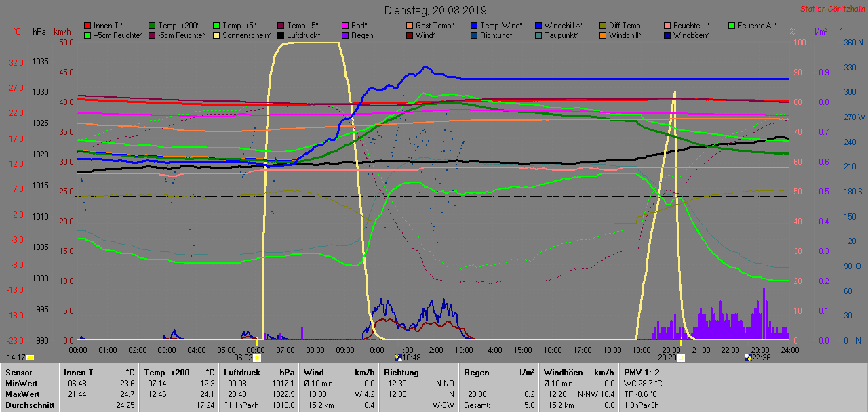868x412 pixels.
Task: Click the red Innen-T.* legend swatch
Action: [x=87, y=26]
